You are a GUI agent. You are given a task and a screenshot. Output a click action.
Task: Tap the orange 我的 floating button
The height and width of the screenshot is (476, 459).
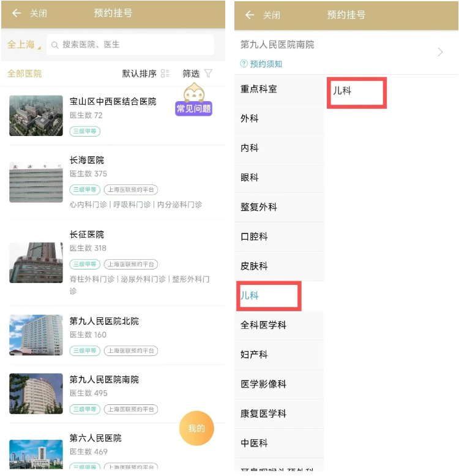point(196,428)
